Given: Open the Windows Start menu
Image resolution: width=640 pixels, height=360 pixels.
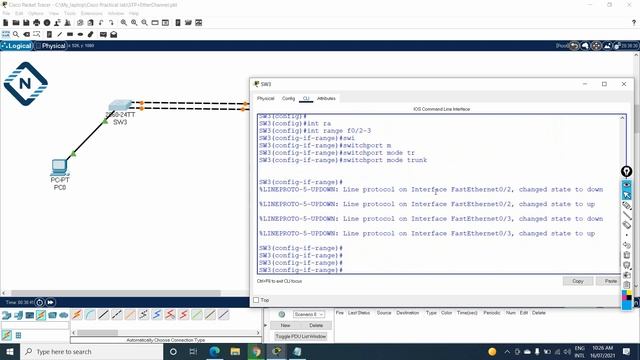Looking at the screenshot, I should 10,351.
